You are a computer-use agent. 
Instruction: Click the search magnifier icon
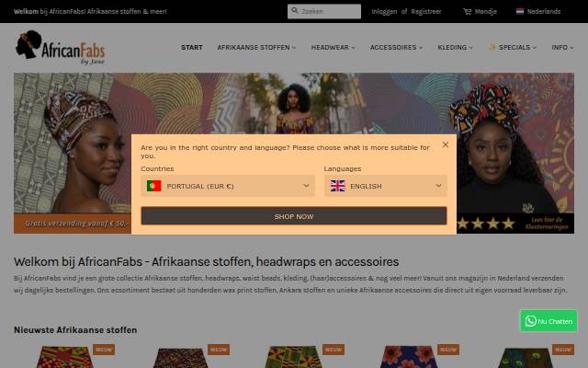[295, 11]
